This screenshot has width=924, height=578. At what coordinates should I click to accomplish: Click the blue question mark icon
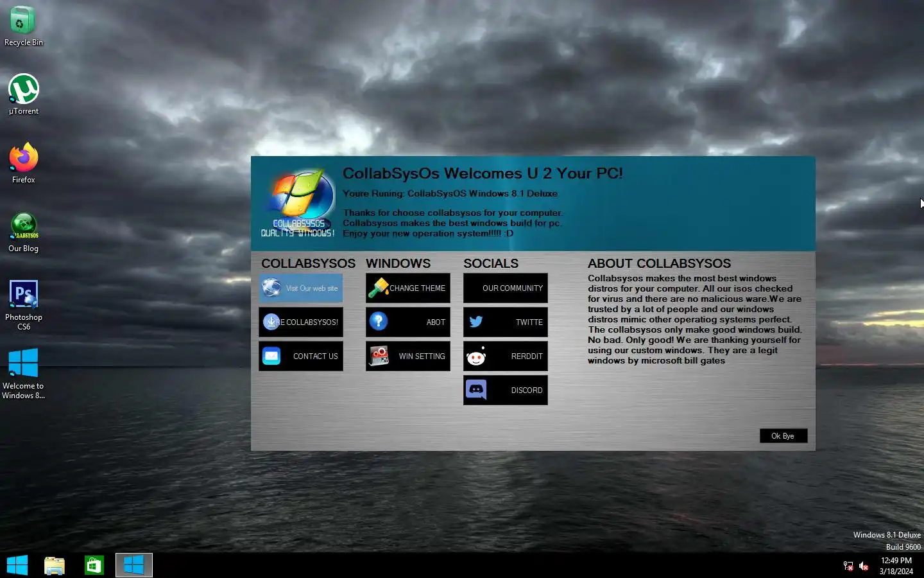coord(379,321)
